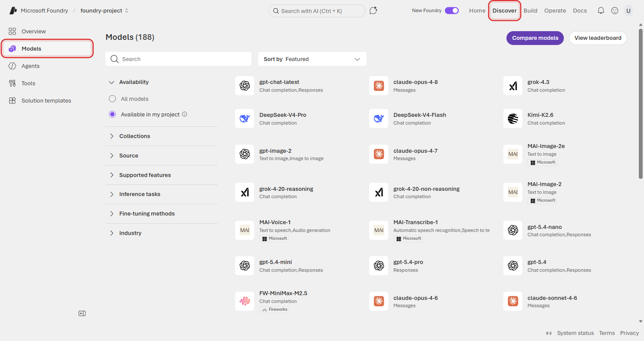Open Agents in the sidebar

48,66
